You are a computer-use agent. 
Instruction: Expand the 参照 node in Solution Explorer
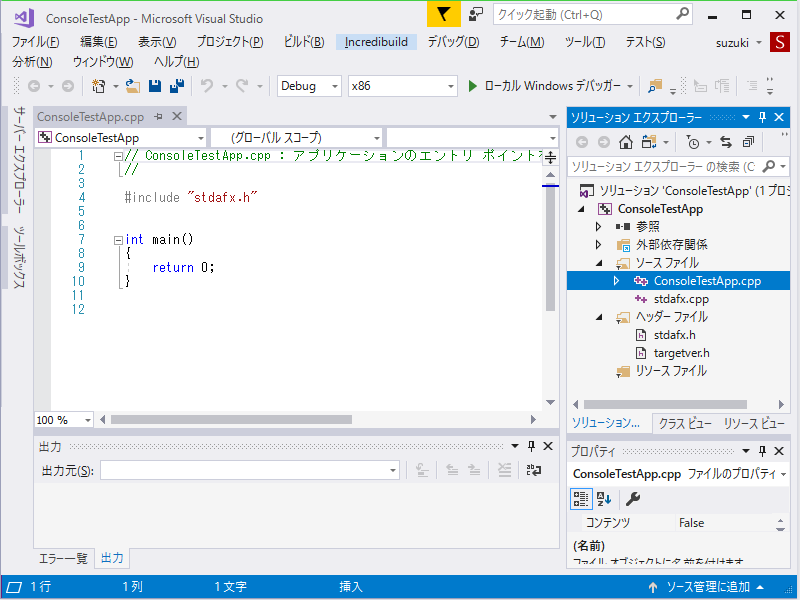(599, 227)
